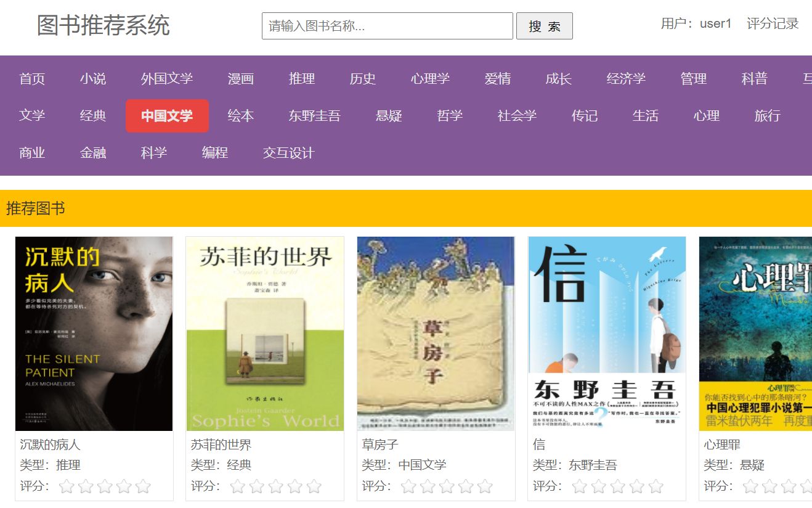Open the 传记 category
Viewport: 812px width, 508px height.
585,116
